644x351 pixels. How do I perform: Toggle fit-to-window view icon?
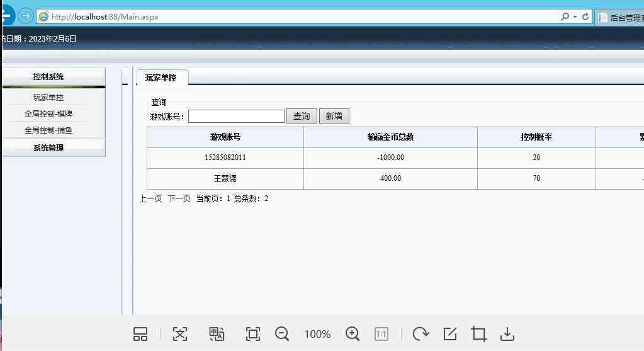252,334
